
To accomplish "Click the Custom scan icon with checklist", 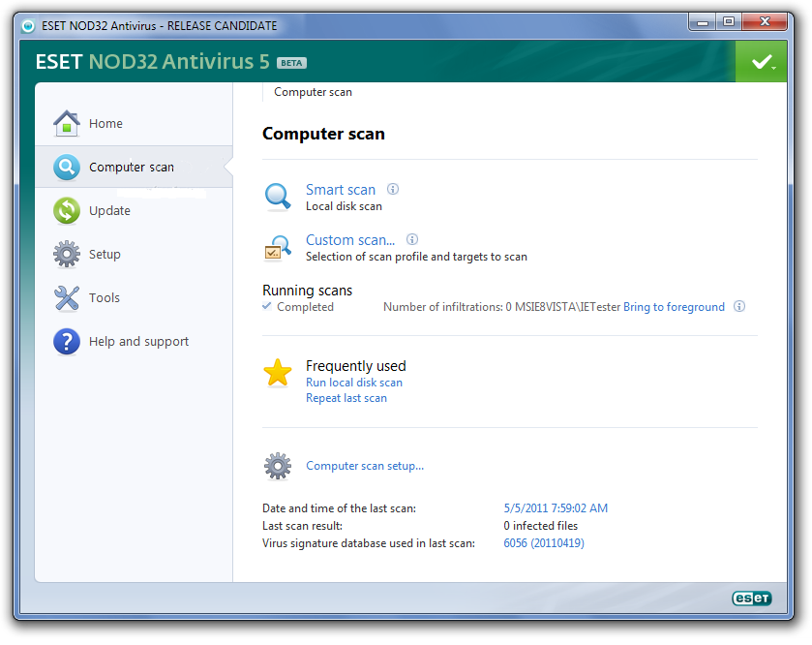I will (x=278, y=248).
